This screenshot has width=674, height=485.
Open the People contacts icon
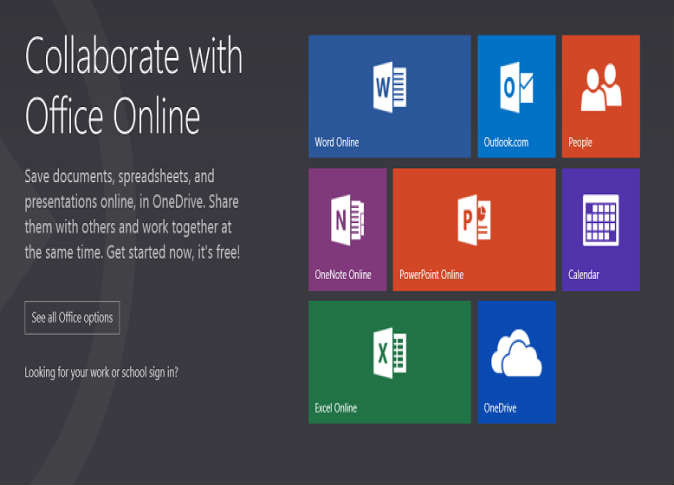(601, 87)
